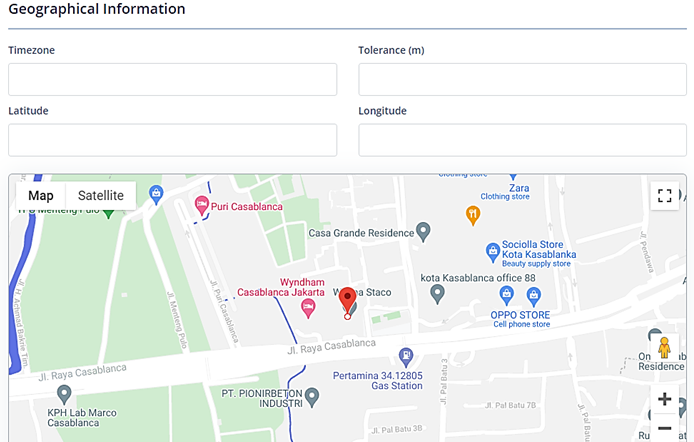Toggle fullscreen map view

[664, 195]
